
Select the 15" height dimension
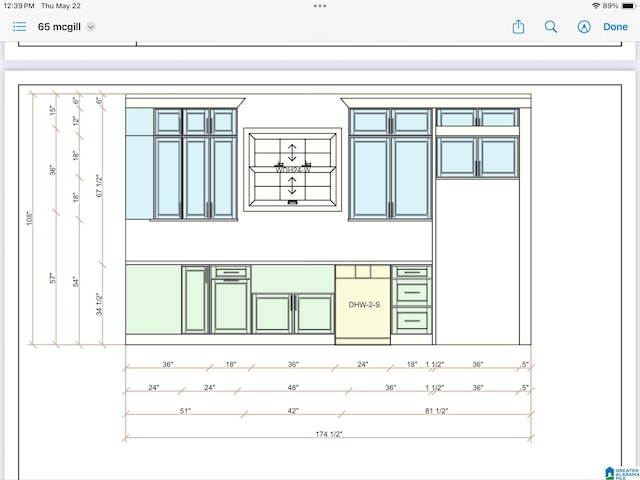[x=53, y=110]
